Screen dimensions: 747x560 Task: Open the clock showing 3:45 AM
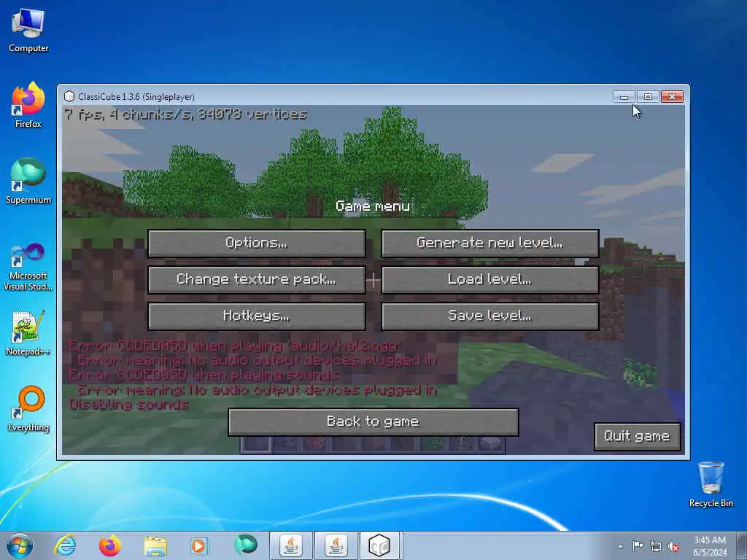(710, 546)
